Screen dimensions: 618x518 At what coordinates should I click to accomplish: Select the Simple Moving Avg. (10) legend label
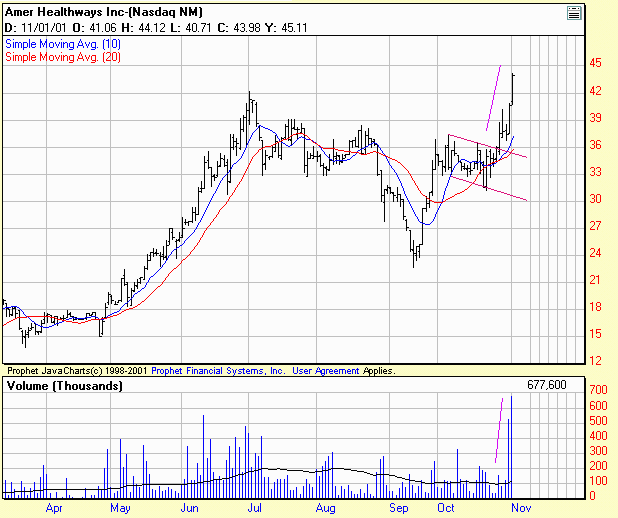coord(63,44)
